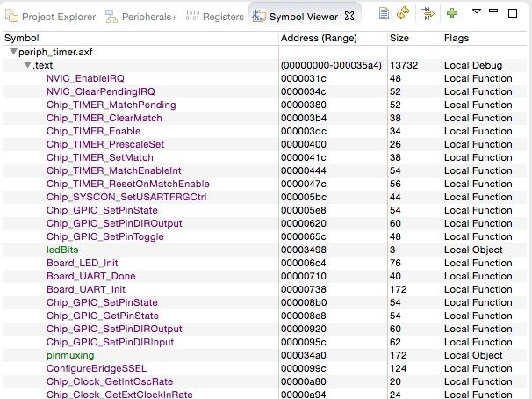
Task: Click the Project Explorer folder icon
Action: [x=11, y=16]
